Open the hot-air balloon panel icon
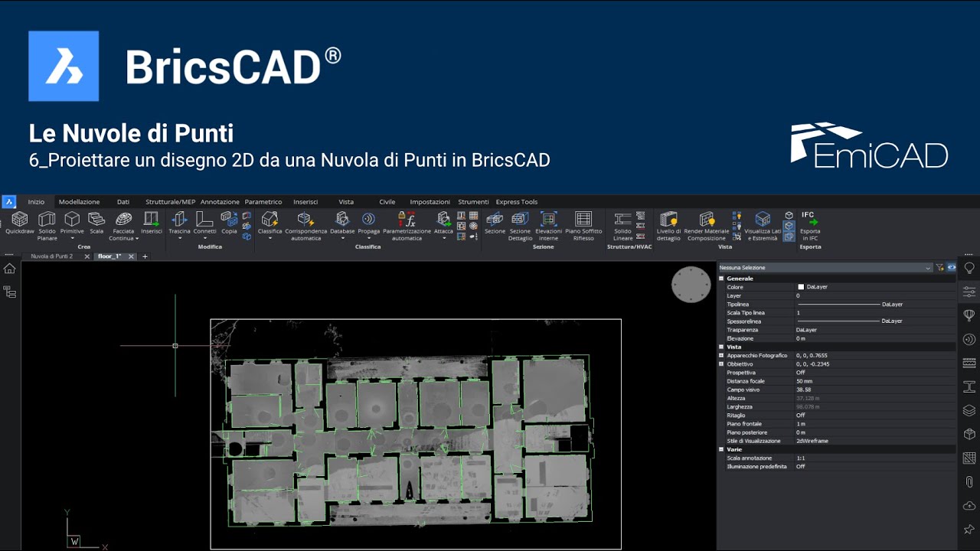 point(969,315)
